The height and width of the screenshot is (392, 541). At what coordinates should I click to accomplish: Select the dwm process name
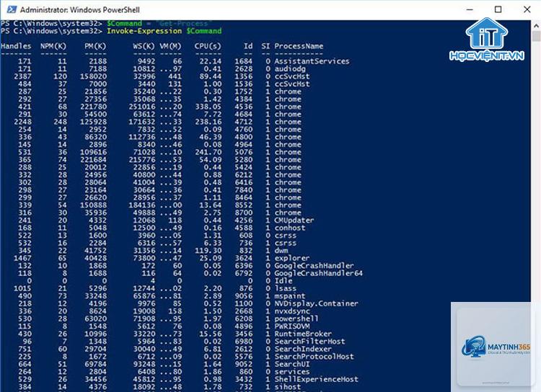(x=281, y=251)
